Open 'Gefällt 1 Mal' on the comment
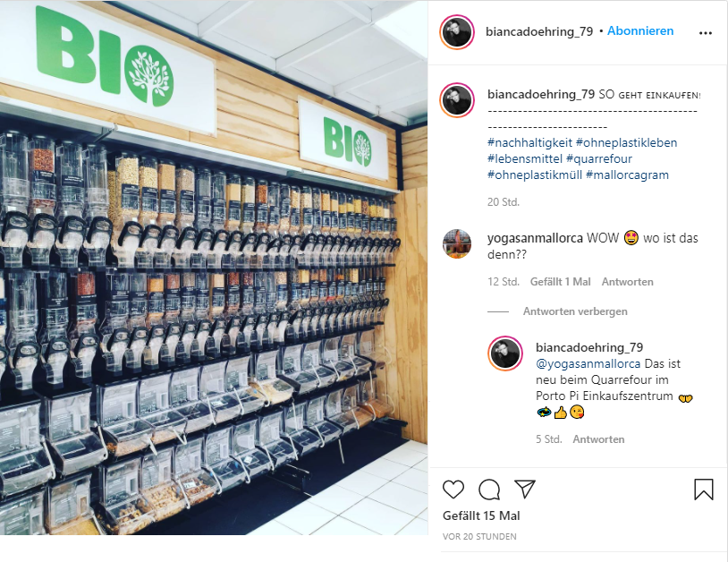The image size is (728, 562). click(560, 282)
